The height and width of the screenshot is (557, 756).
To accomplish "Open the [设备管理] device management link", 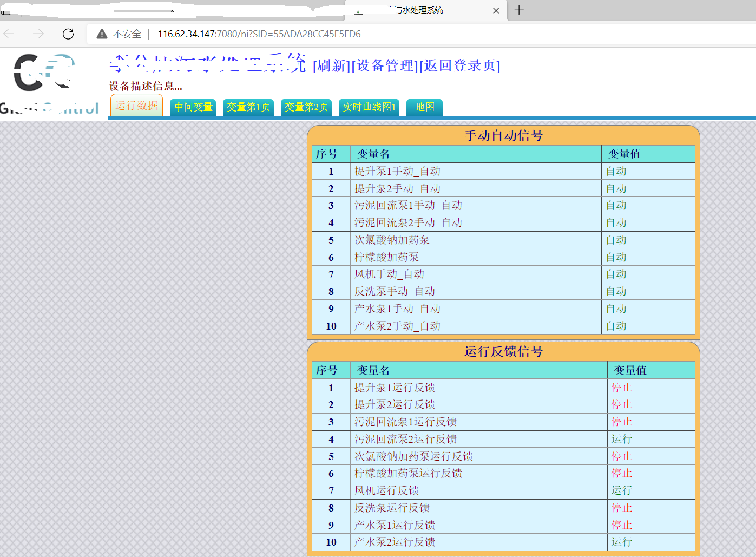I will pyautogui.click(x=385, y=65).
